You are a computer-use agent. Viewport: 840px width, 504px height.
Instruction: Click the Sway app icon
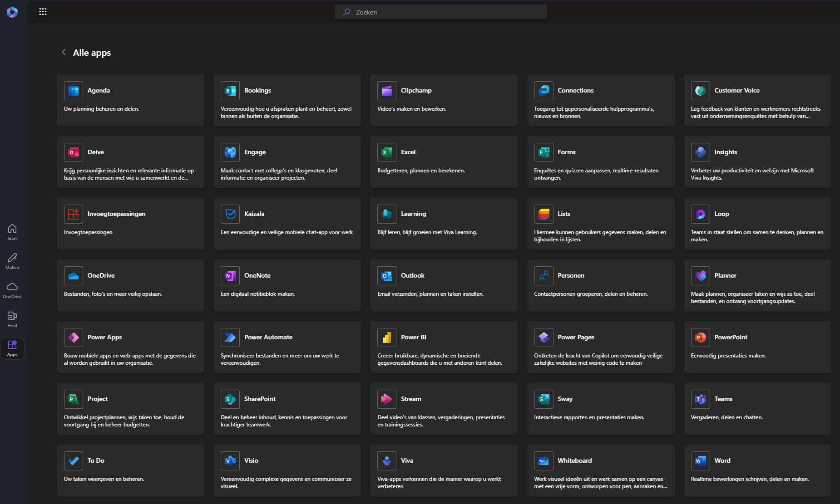click(544, 399)
